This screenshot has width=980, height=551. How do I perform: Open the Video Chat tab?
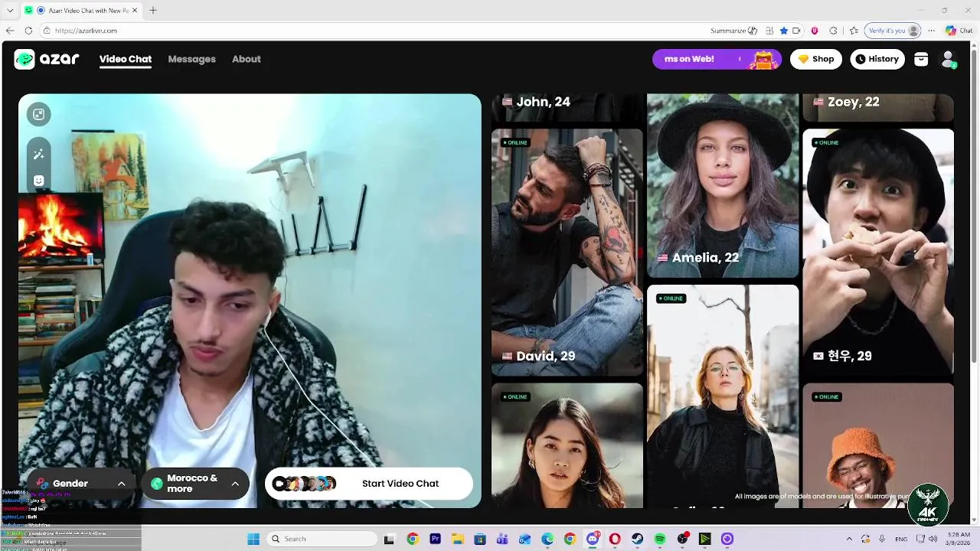(x=126, y=59)
